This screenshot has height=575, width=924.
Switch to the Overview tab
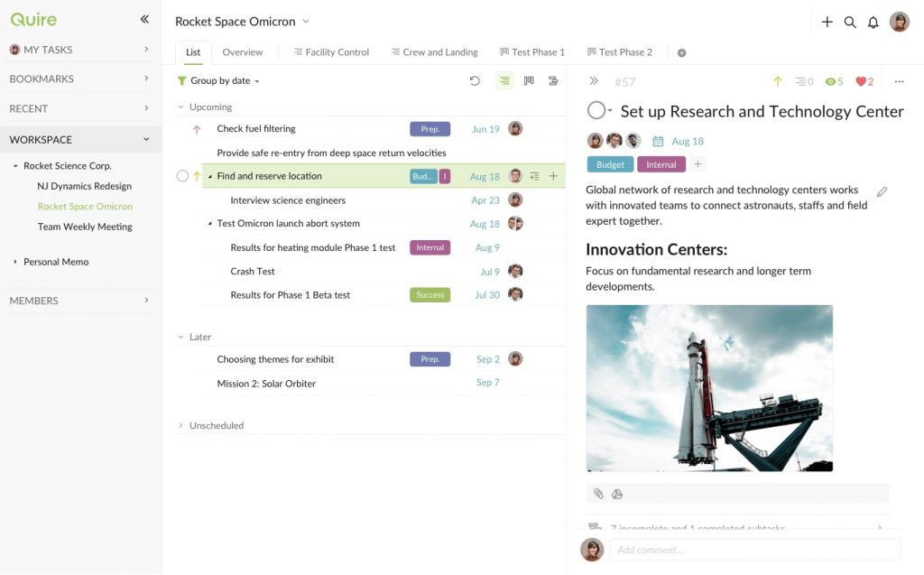(242, 52)
